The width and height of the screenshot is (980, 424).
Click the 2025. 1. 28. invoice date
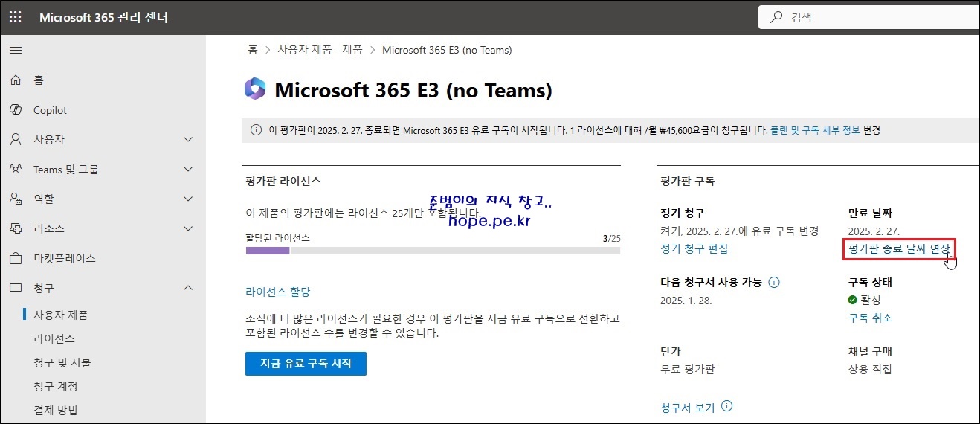[x=686, y=301]
